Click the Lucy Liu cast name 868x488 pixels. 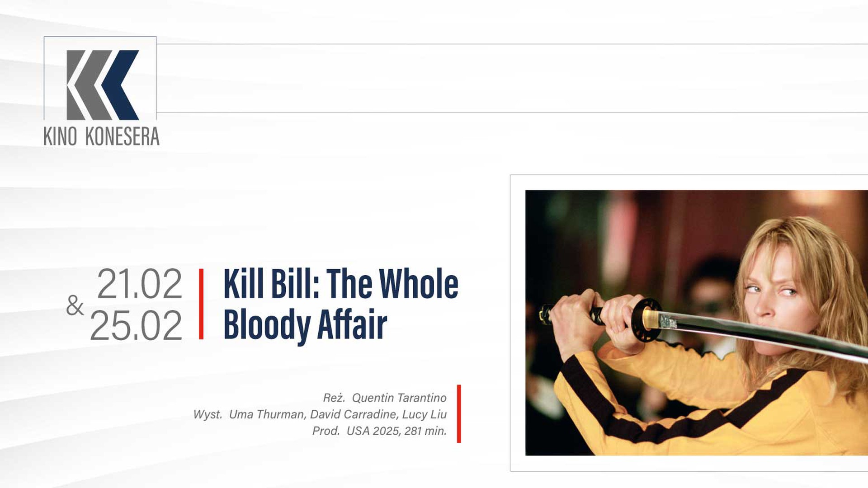pos(425,414)
